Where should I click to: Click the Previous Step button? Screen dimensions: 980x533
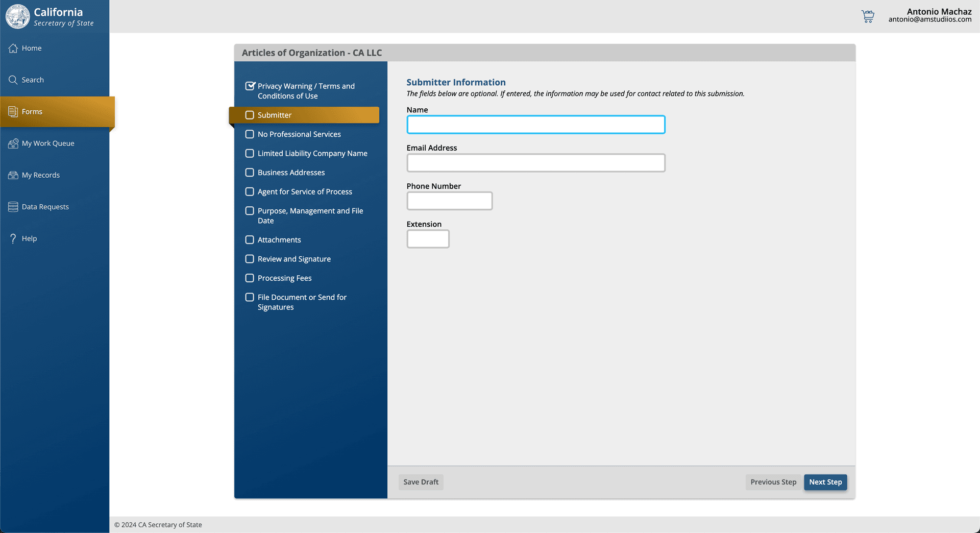pyautogui.click(x=773, y=482)
